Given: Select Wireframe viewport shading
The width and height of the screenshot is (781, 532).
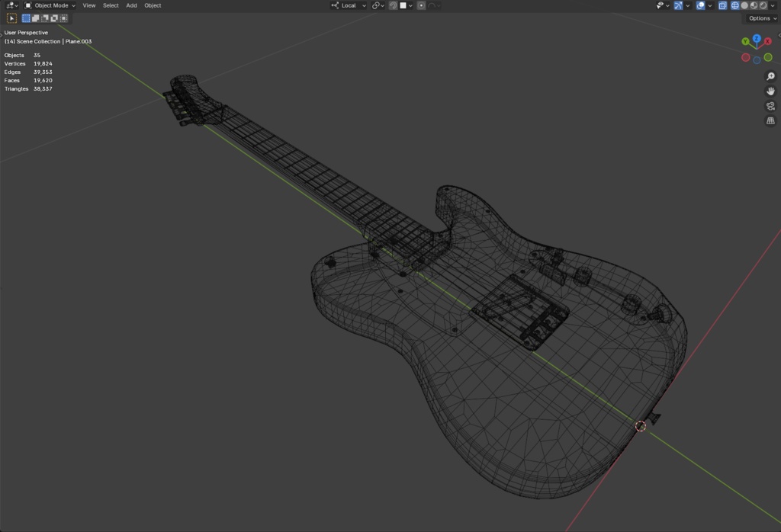Looking at the screenshot, I should (x=734, y=5).
